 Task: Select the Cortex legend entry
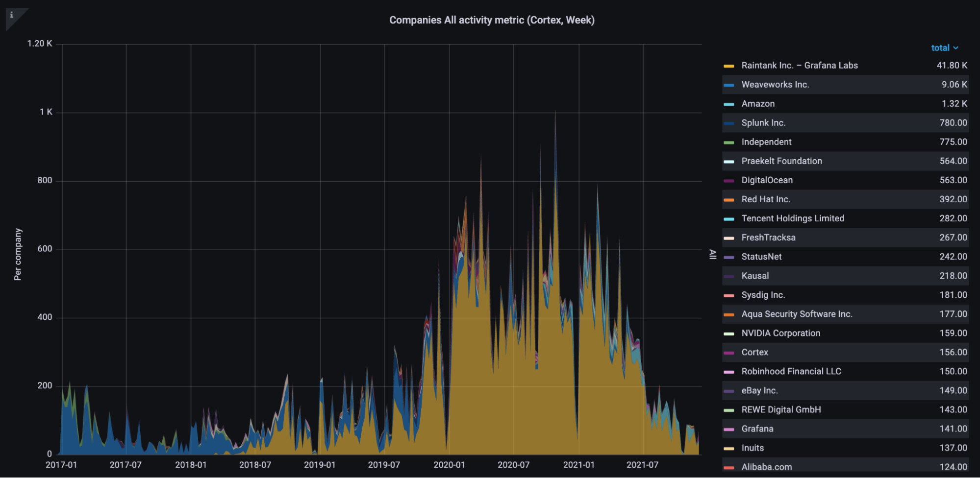754,352
